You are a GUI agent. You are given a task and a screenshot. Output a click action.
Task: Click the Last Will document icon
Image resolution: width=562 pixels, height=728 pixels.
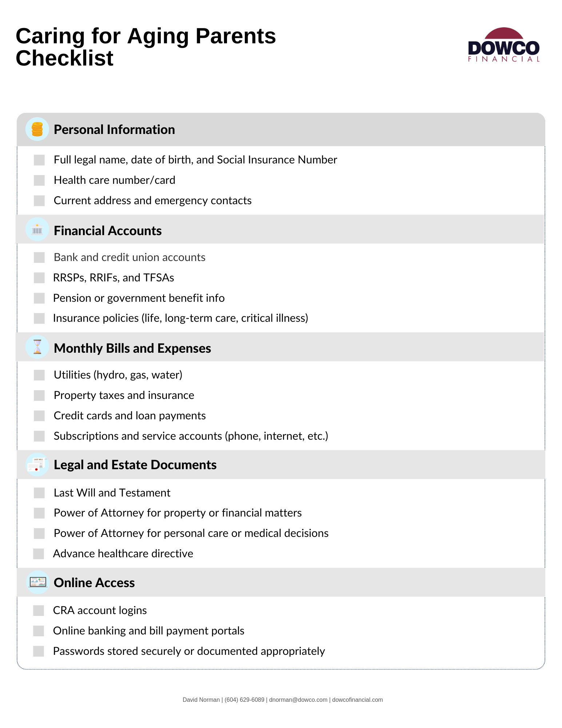37,465
